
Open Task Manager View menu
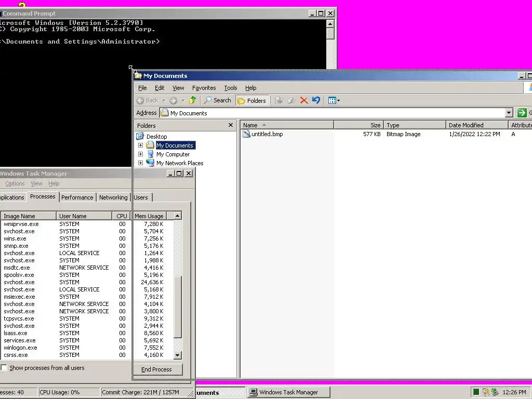[37, 183]
